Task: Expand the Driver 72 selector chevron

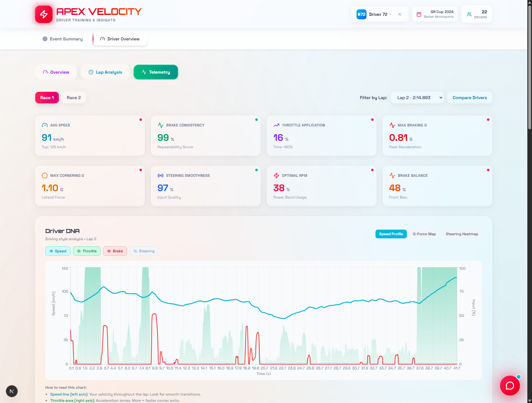Action: [x=391, y=14]
